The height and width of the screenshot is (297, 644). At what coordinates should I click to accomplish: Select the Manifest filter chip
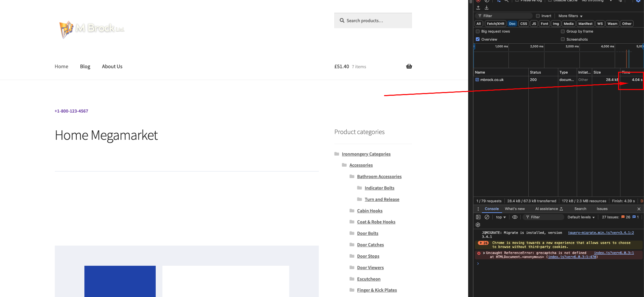point(585,24)
